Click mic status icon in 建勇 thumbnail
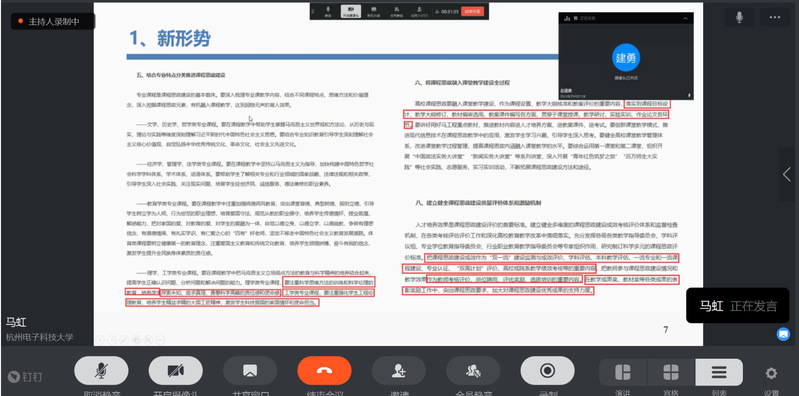This screenshot has width=799, height=396. click(x=689, y=95)
